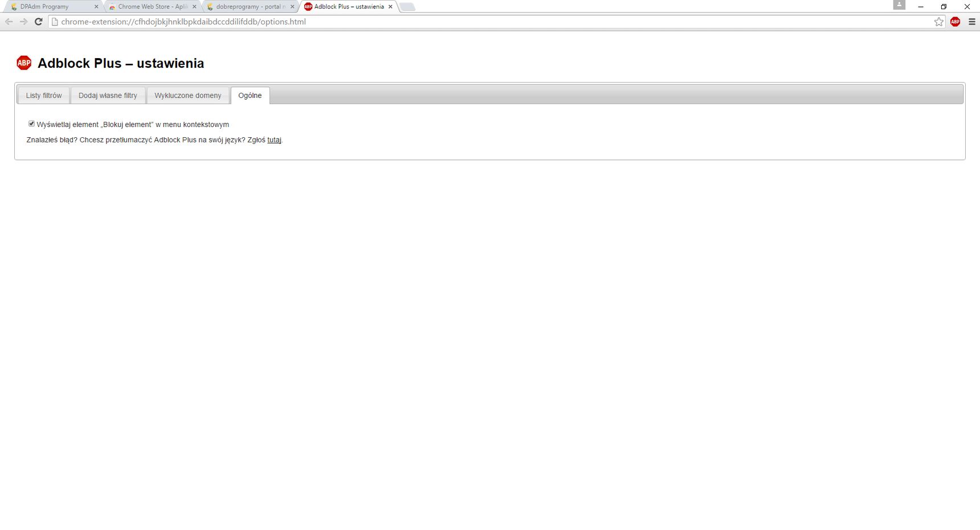The height and width of the screenshot is (530, 980).
Task: Close the Adblock Plus – ustawienia tab
Action: click(x=390, y=7)
